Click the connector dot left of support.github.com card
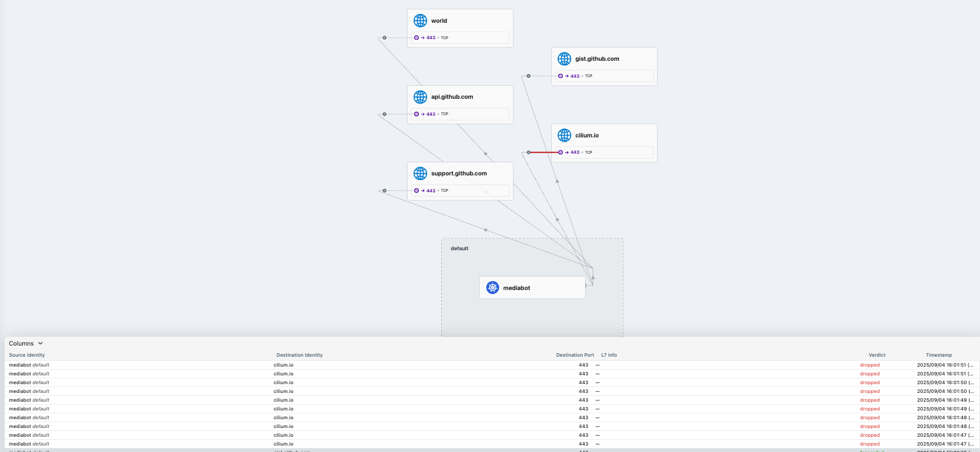This screenshot has width=980, height=452. tap(384, 191)
